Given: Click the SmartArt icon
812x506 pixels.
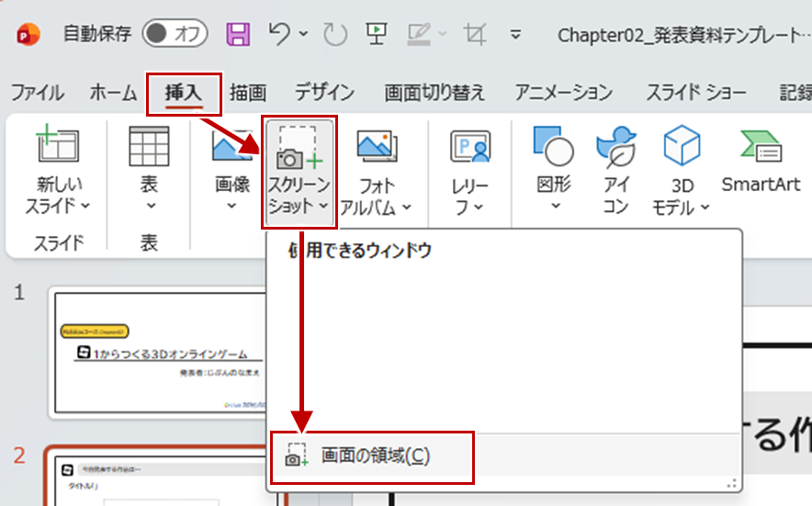Looking at the screenshot, I should 761,147.
